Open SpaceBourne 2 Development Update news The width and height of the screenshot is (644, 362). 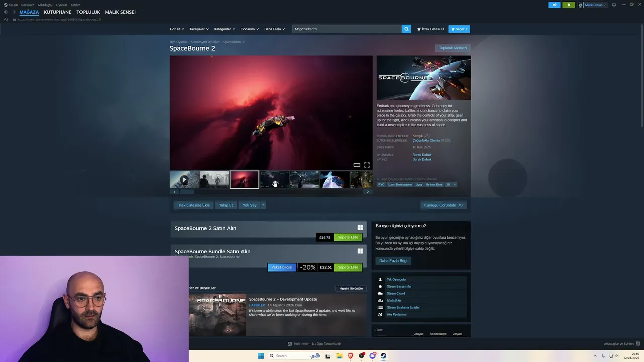click(283, 299)
